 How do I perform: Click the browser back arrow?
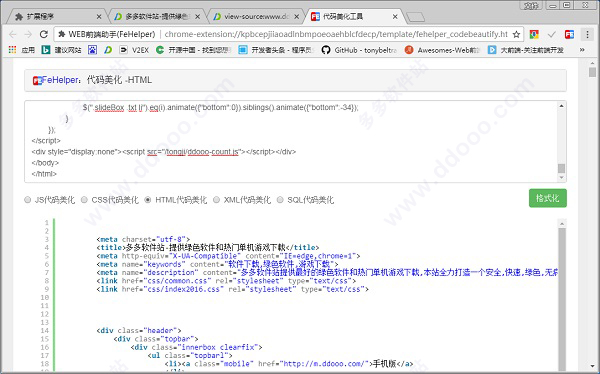(x=13, y=34)
